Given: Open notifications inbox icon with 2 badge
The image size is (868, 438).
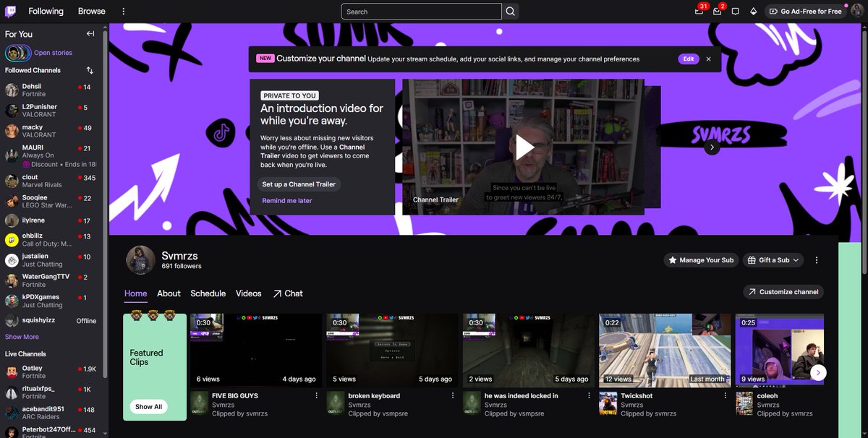Looking at the screenshot, I should pos(718,11).
